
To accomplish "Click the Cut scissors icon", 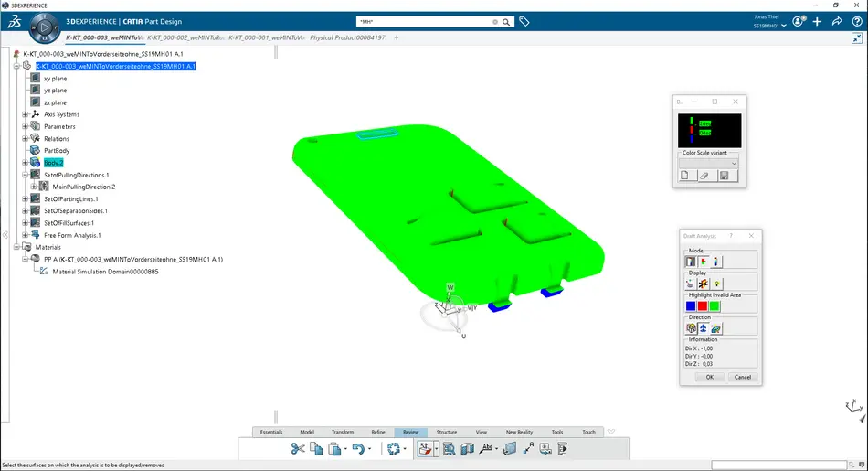I will [297, 449].
